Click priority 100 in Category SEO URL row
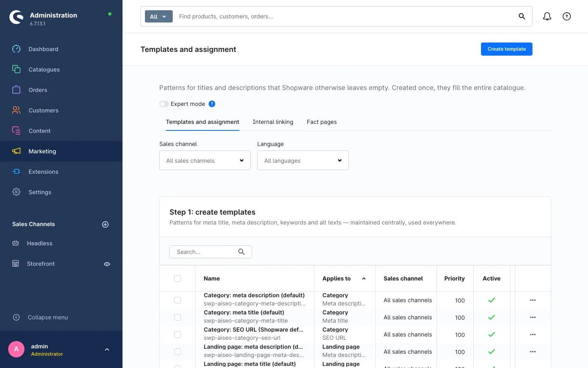The width and height of the screenshot is (588, 368). click(x=460, y=335)
